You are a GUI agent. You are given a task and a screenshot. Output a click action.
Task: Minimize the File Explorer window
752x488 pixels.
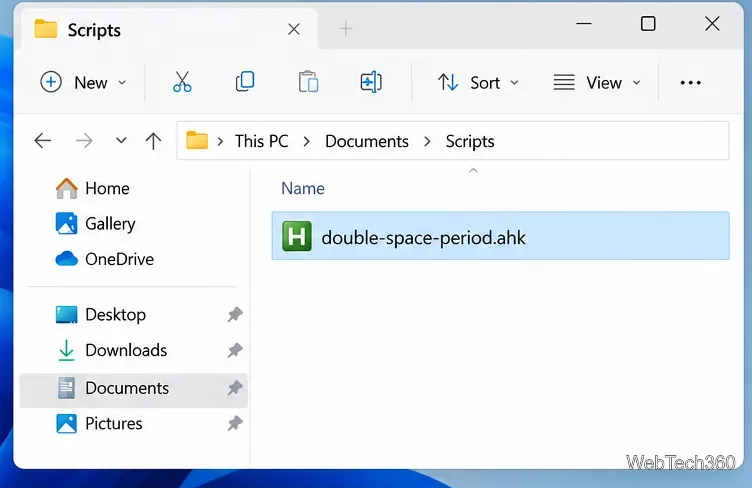click(584, 23)
